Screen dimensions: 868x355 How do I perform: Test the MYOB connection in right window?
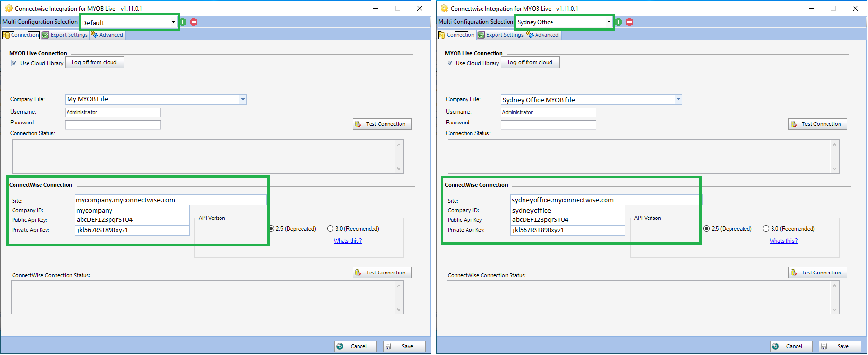click(x=818, y=124)
